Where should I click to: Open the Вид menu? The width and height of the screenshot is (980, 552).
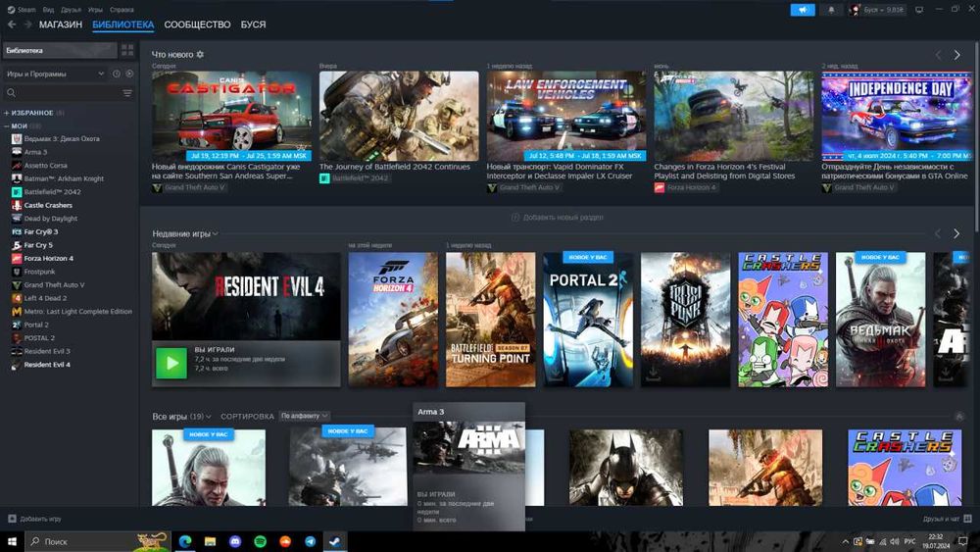pyautogui.click(x=48, y=10)
